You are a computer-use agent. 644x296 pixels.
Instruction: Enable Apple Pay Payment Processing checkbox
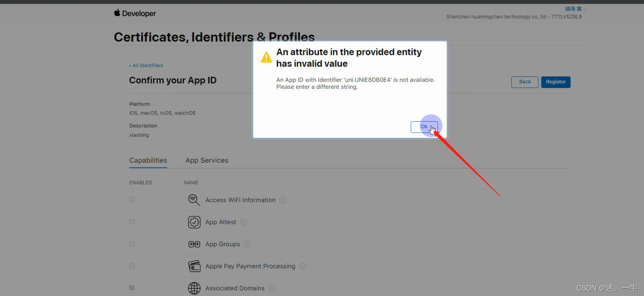tap(132, 266)
